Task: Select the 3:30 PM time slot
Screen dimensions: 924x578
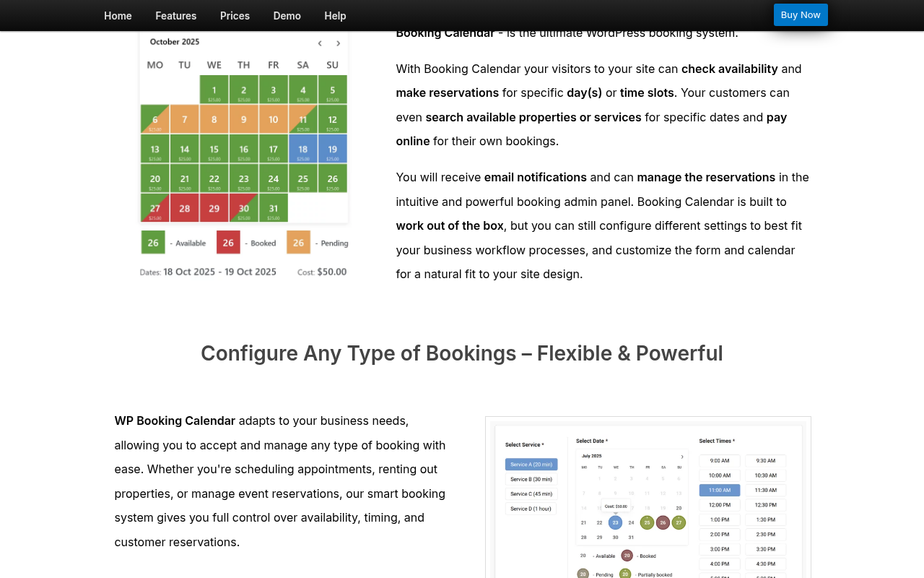Action: [766, 549]
